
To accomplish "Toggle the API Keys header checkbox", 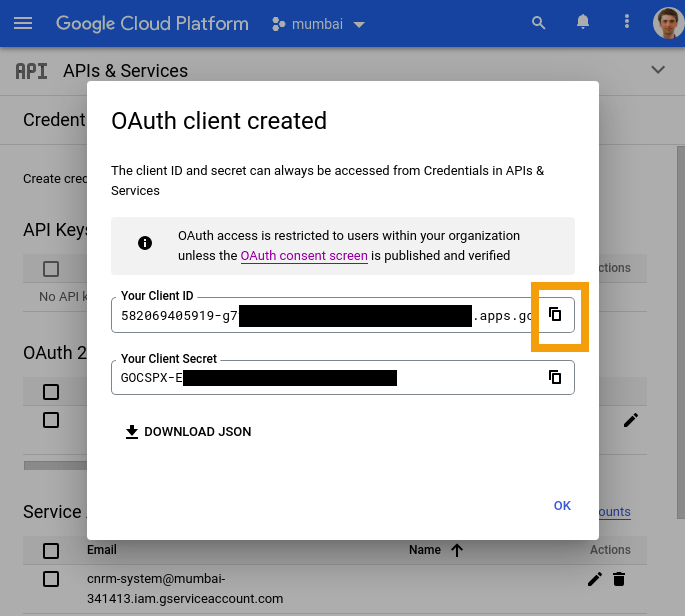I will 51,269.
